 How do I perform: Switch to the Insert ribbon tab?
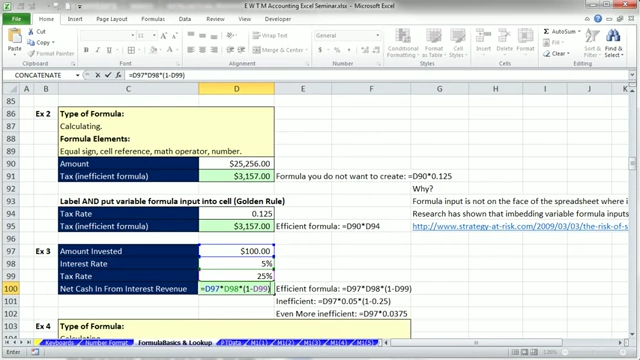75,19
